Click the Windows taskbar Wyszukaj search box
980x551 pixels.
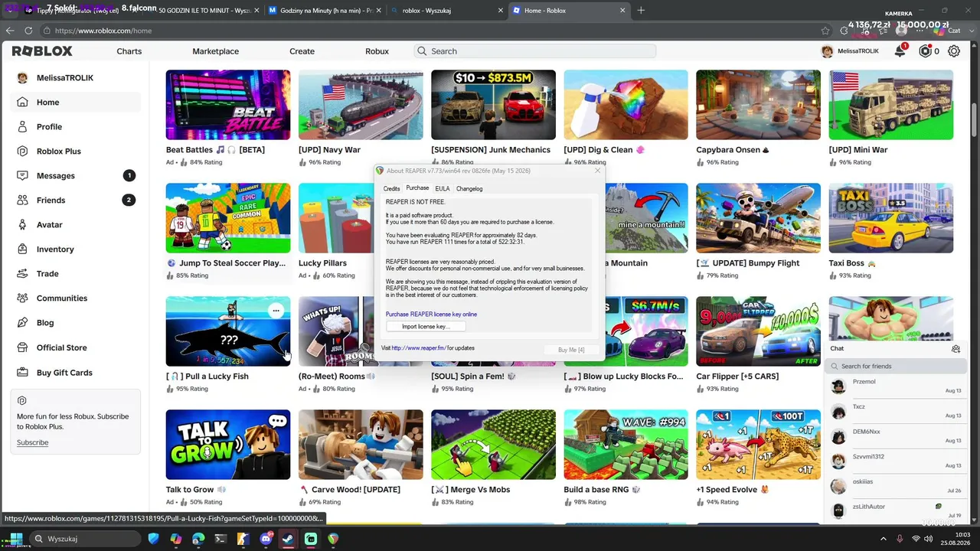click(x=87, y=539)
